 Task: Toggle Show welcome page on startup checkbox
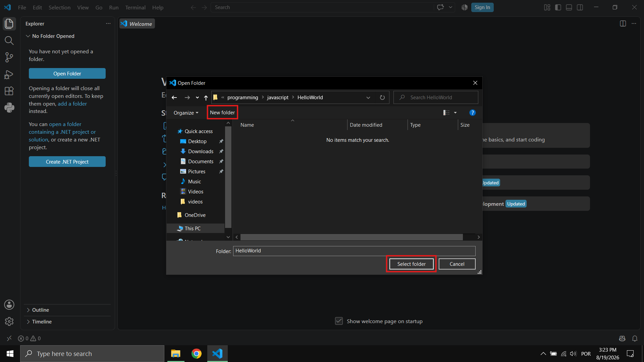click(x=339, y=321)
